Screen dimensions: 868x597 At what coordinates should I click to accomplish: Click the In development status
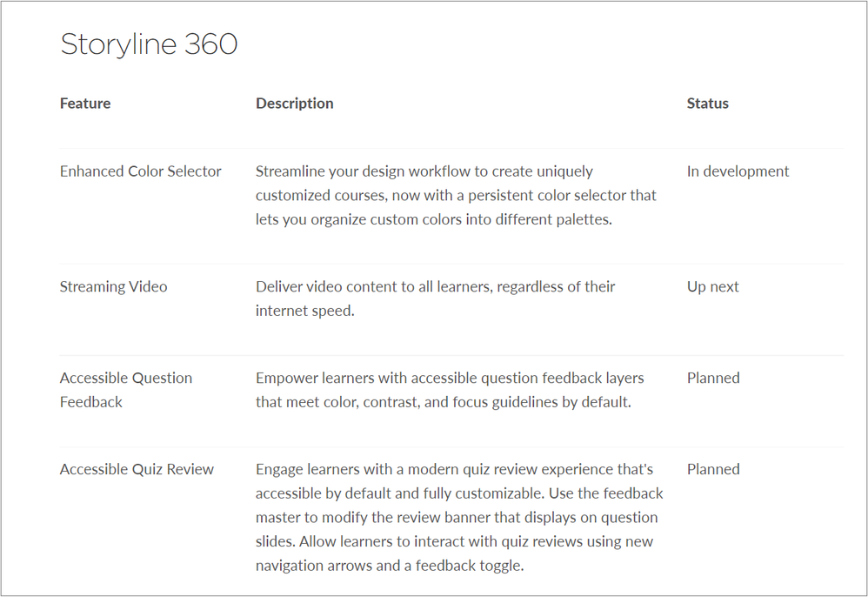click(x=738, y=171)
